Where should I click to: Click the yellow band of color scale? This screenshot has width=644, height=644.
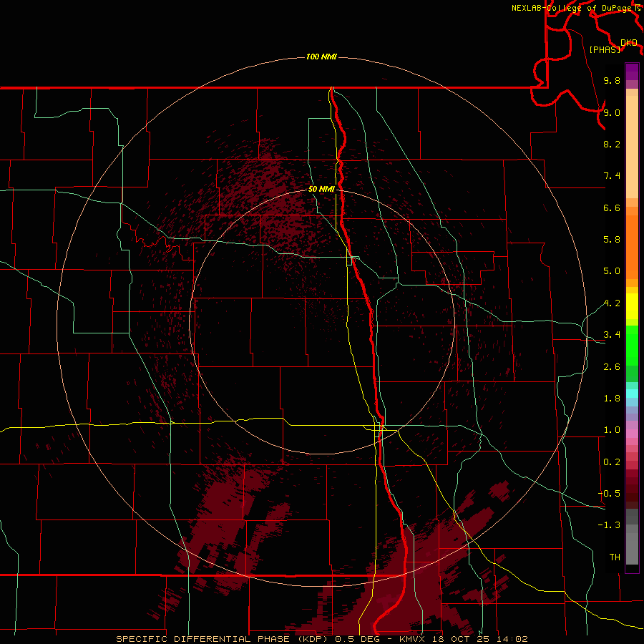pyautogui.click(x=632, y=306)
